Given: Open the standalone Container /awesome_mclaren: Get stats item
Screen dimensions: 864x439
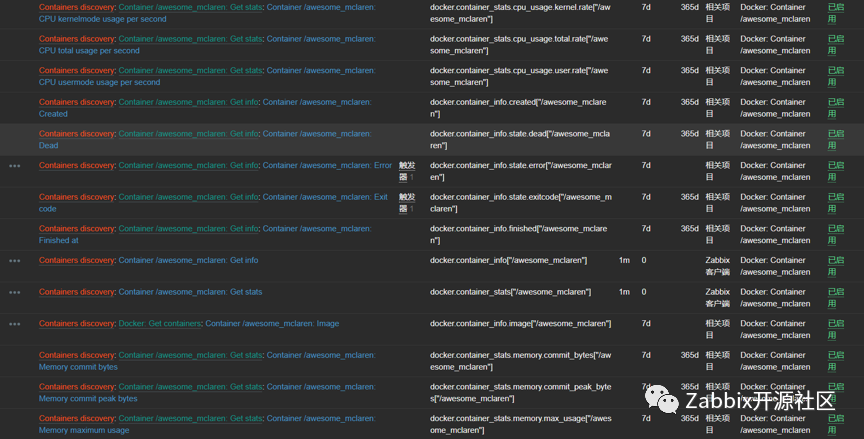Looking at the screenshot, I should pyautogui.click(x=190, y=292).
